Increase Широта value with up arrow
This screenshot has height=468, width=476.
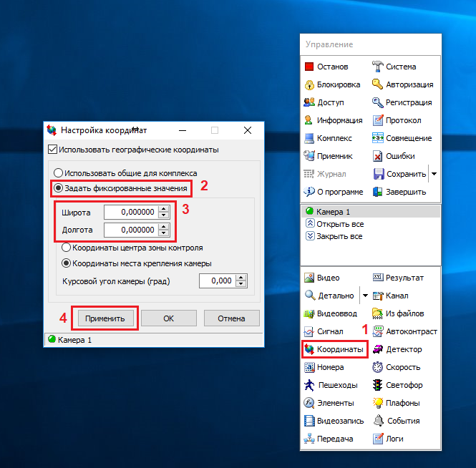click(164, 208)
